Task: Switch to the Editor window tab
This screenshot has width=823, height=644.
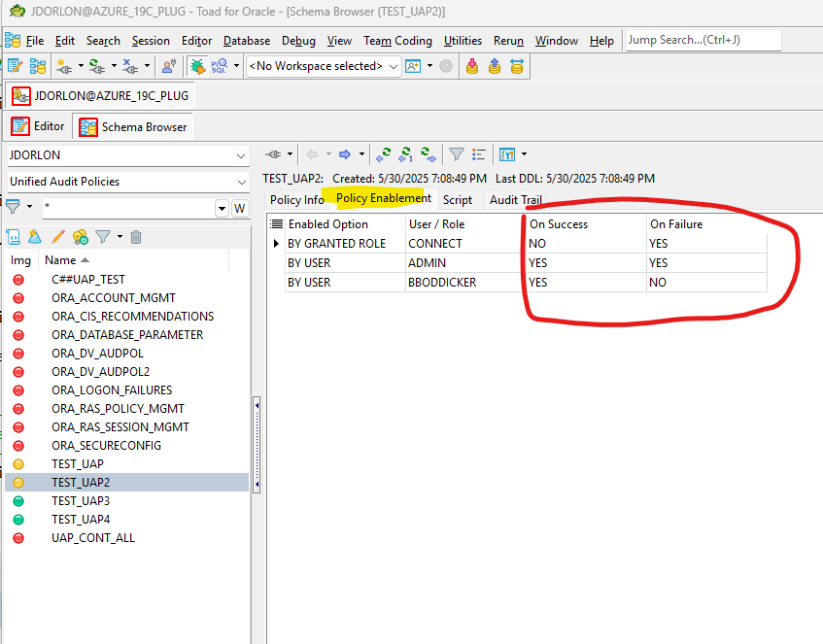Action: click(38, 126)
